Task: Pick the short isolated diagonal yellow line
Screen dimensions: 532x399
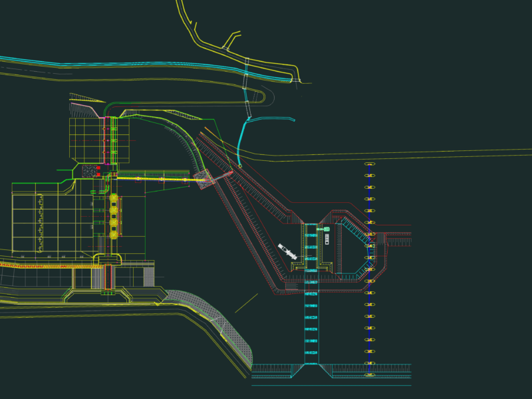Action: [246, 303]
